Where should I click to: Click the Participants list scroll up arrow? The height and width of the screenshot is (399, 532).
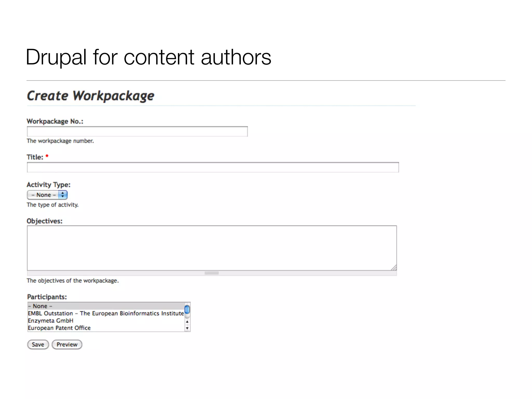click(x=187, y=322)
